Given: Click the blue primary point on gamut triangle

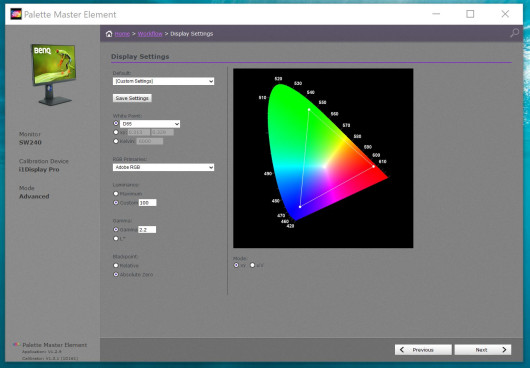Looking at the screenshot, I should (300, 206).
